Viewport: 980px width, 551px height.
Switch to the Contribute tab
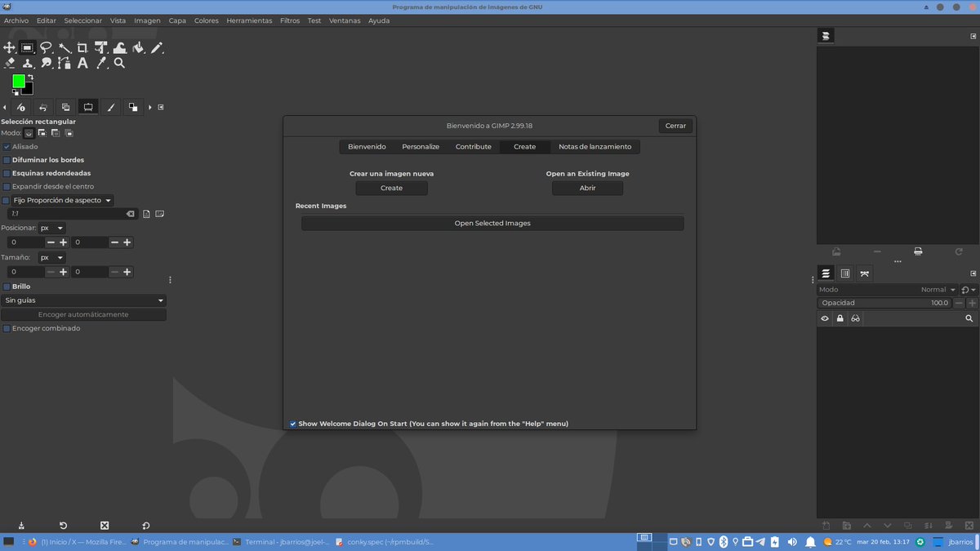[474, 147]
